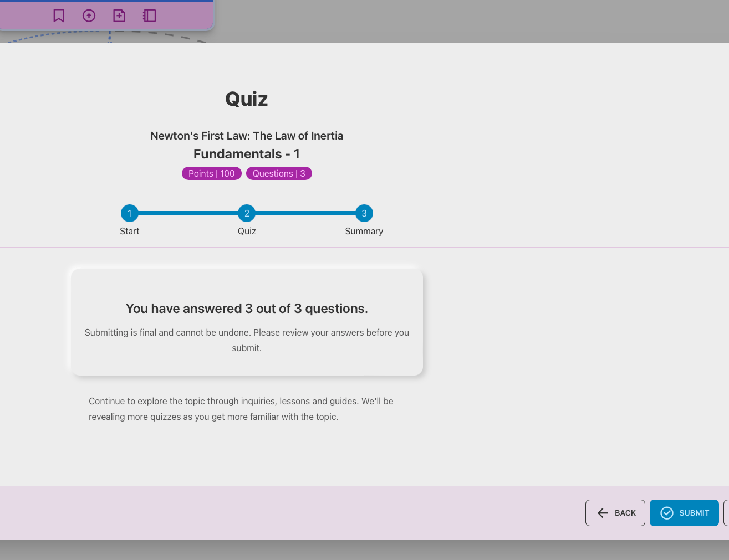Click the Quiz label under step 2
The height and width of the screenshot is (560, 729).
tap(247, 231)
